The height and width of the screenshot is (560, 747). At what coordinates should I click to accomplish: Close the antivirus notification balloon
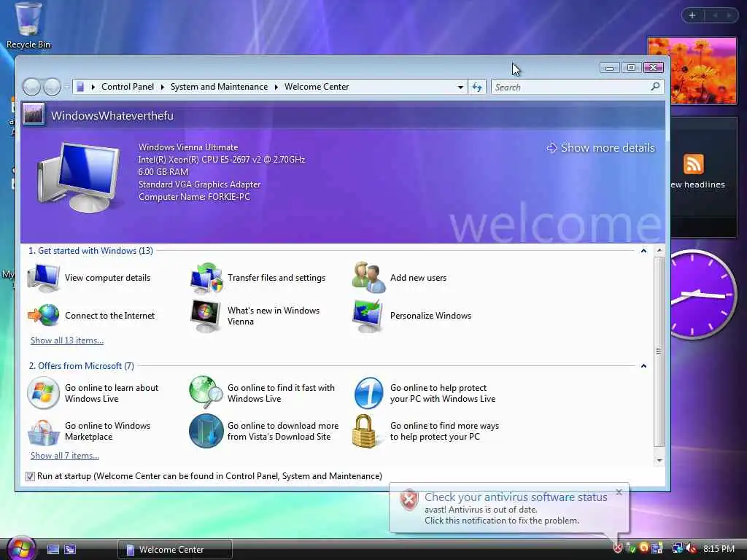coord(619,492)
